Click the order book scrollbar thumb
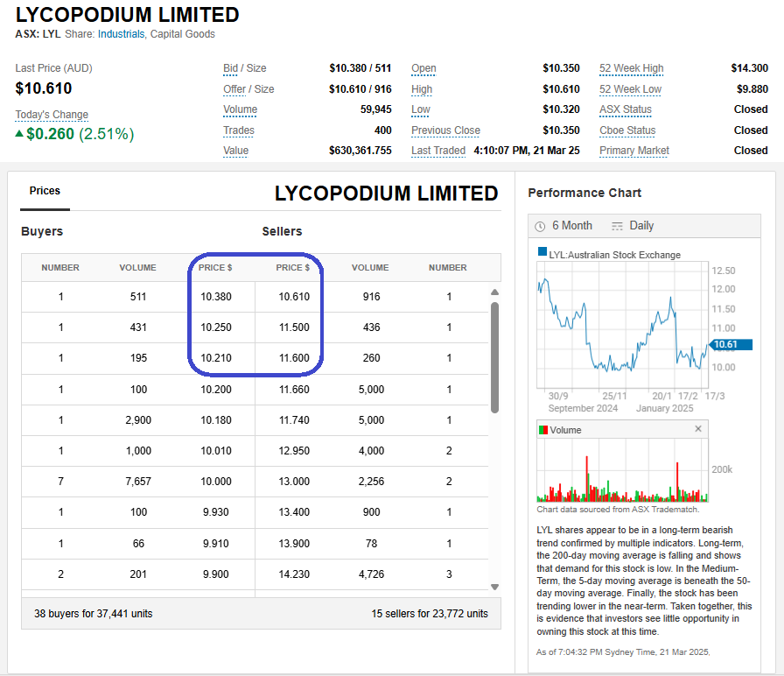Screen dimensions: 784x676 [494, 357]
